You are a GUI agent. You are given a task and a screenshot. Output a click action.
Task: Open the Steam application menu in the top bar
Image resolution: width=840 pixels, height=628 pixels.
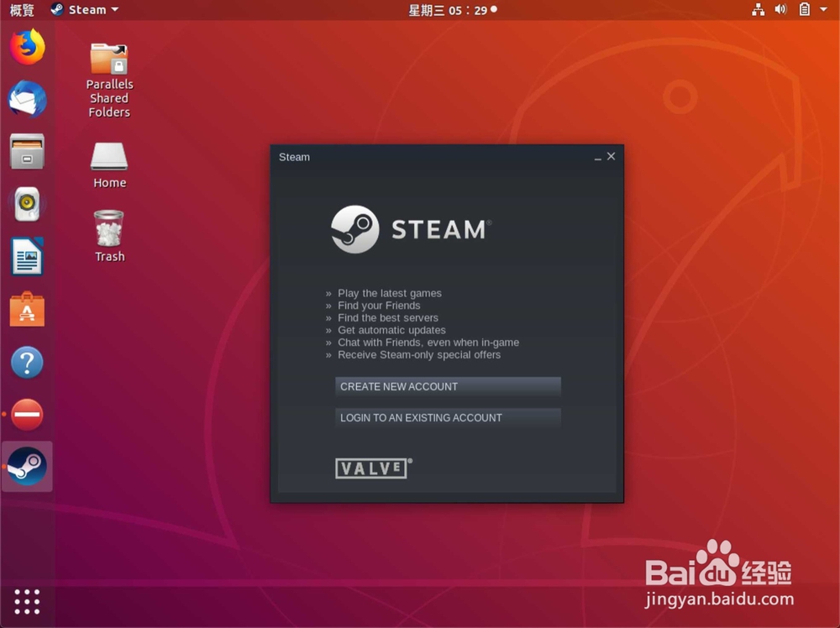[84, 9]
